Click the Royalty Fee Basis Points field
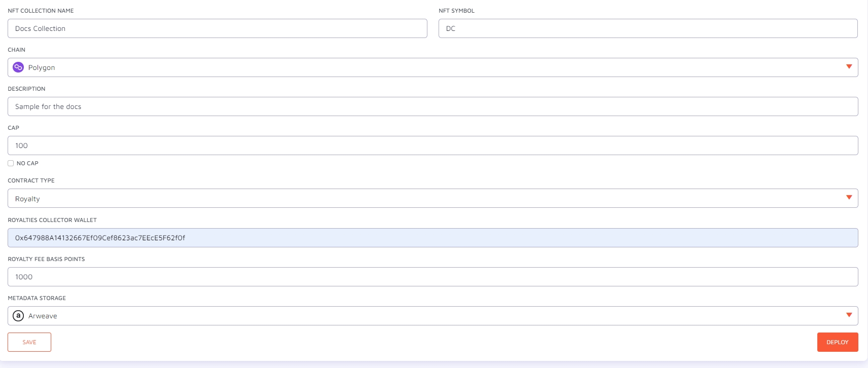Viewport: 868px width, 368px height. [x=432, y=277]
